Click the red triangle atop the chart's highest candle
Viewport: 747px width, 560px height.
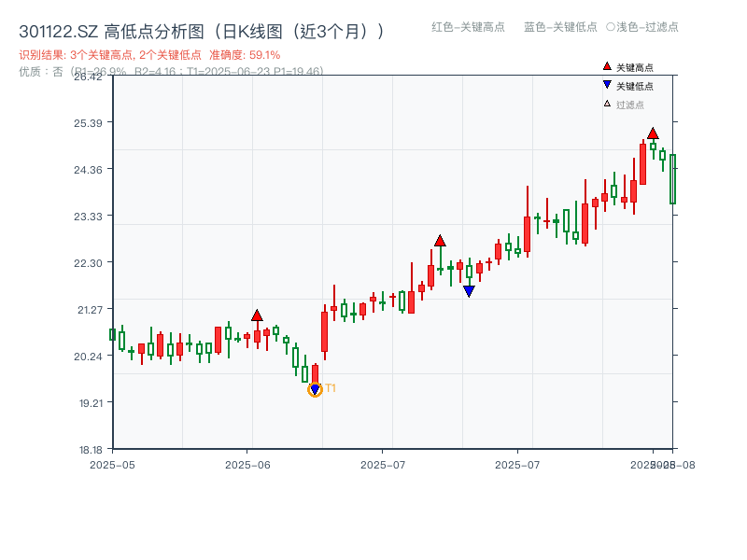(x=653, y=134)
